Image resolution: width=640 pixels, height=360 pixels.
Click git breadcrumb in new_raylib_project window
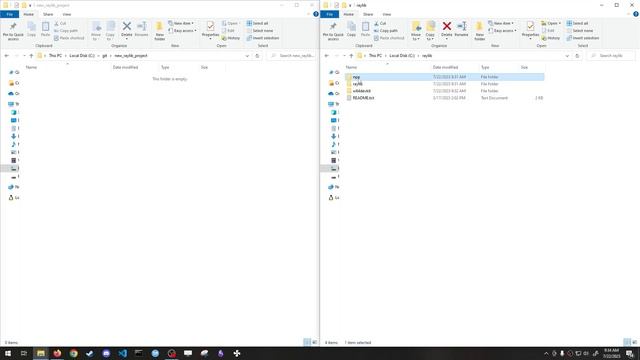click(104, 56)
